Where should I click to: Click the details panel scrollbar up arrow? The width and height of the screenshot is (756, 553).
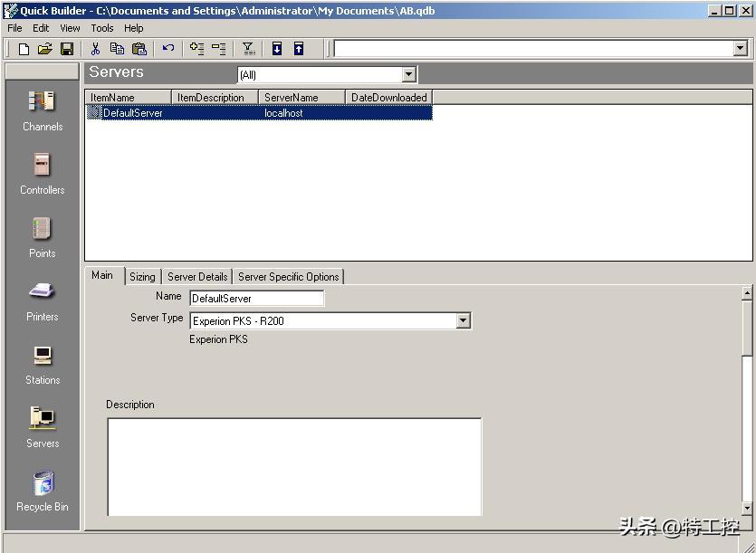click(747, 292)
